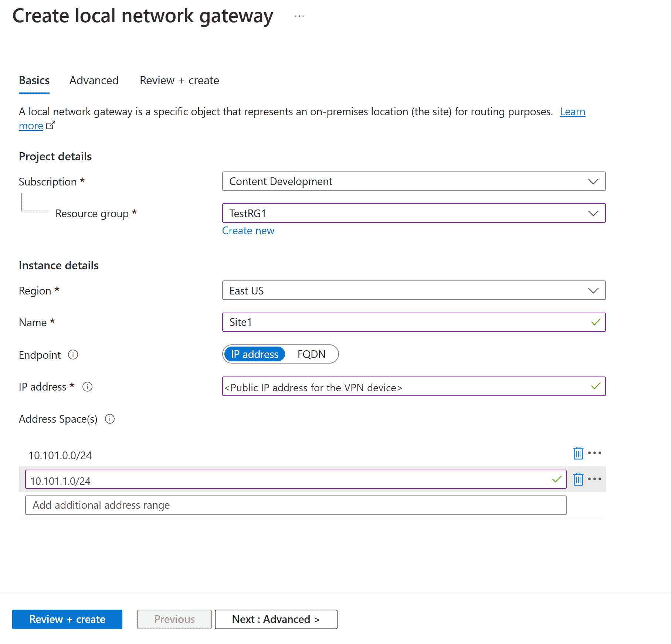Open the Endpoint info tooltip
This screenshot has height=644, width=671.
[x=73, y=355]
